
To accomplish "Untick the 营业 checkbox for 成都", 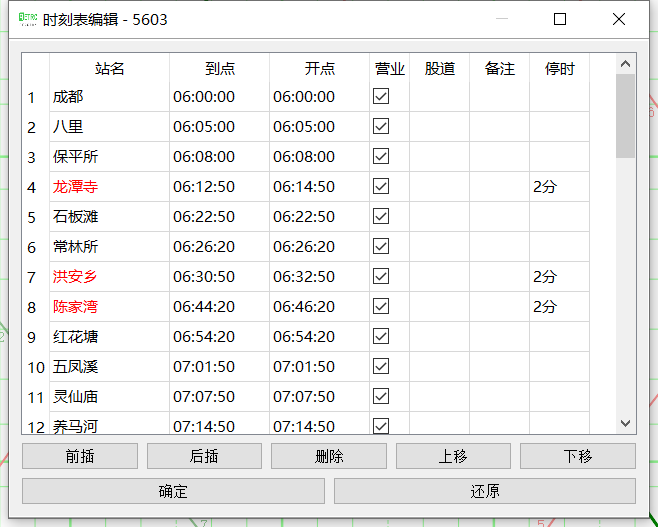I will pyautogui.click(x=381, y=96).
